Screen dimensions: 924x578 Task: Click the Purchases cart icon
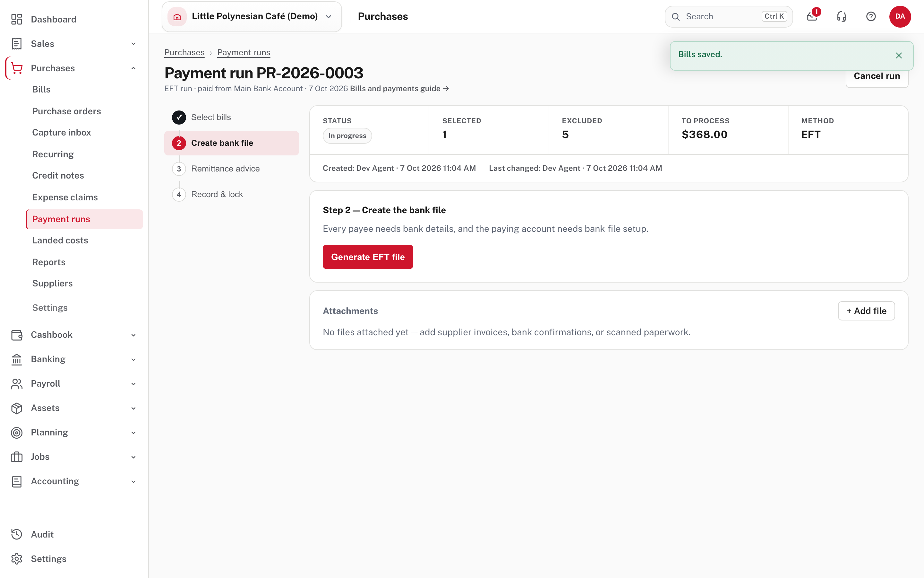click(16, 68)
